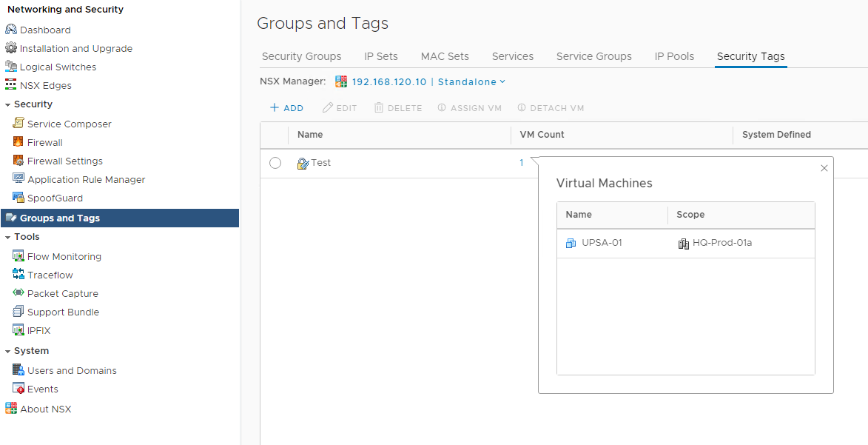
Task: Switch to the IP Pools tab
Action: click(x=674, y=56)
